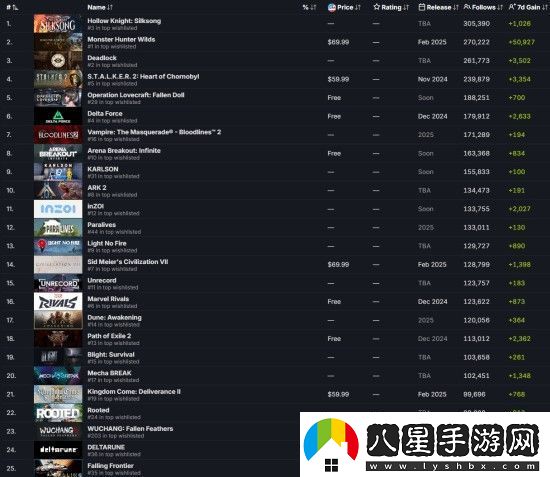This screenshot has height=477, width=550.
Task: Open Sid Meier's Civilization VII link
Action: [128, 262]
